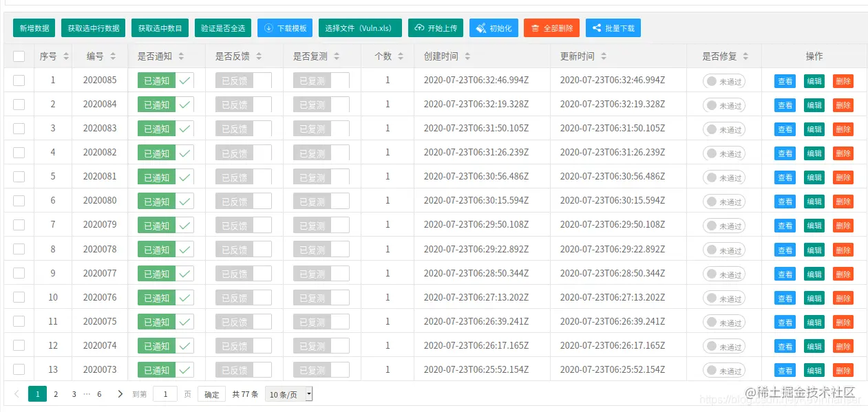Toggle 未通过 switch for row 2020085
The width and height of the screenshot is (868, 412).
click(724, 81)
